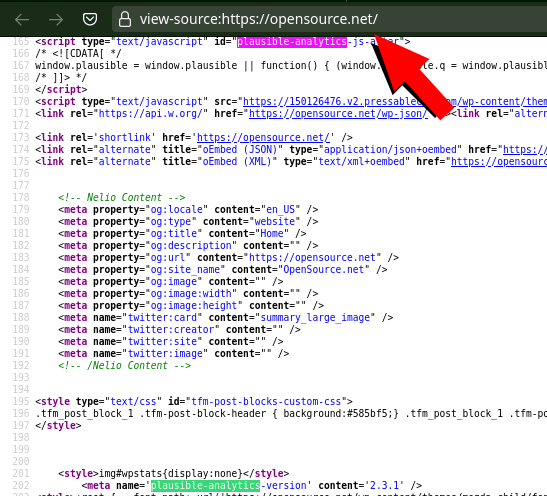Click the 'https://api.w.org/' rel value
Viewport: 547px width, 496px height.
click(x=150, y=114)
